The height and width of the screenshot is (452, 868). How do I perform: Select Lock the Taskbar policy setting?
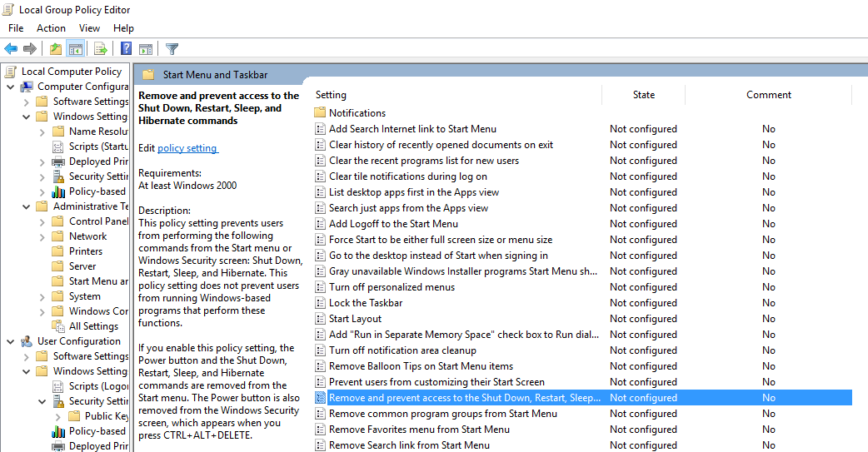coord(366,303)
